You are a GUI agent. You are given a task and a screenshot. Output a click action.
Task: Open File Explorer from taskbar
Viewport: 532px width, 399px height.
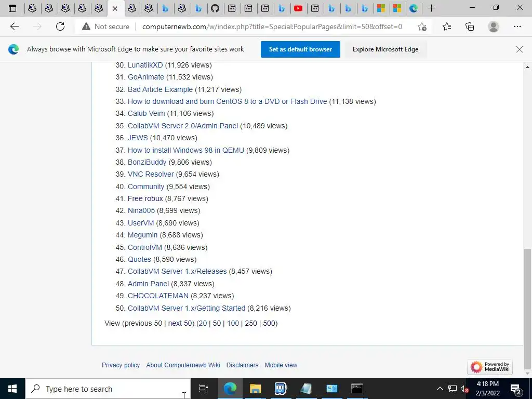click(256, 389)
